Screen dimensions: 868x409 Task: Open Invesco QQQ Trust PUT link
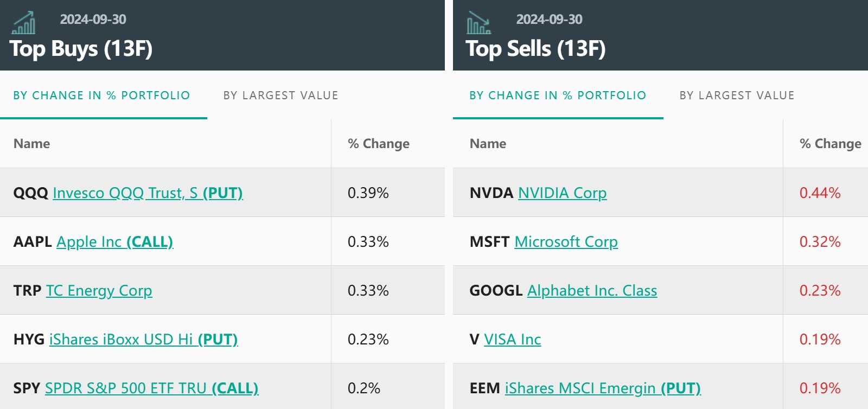pos(148,193)
